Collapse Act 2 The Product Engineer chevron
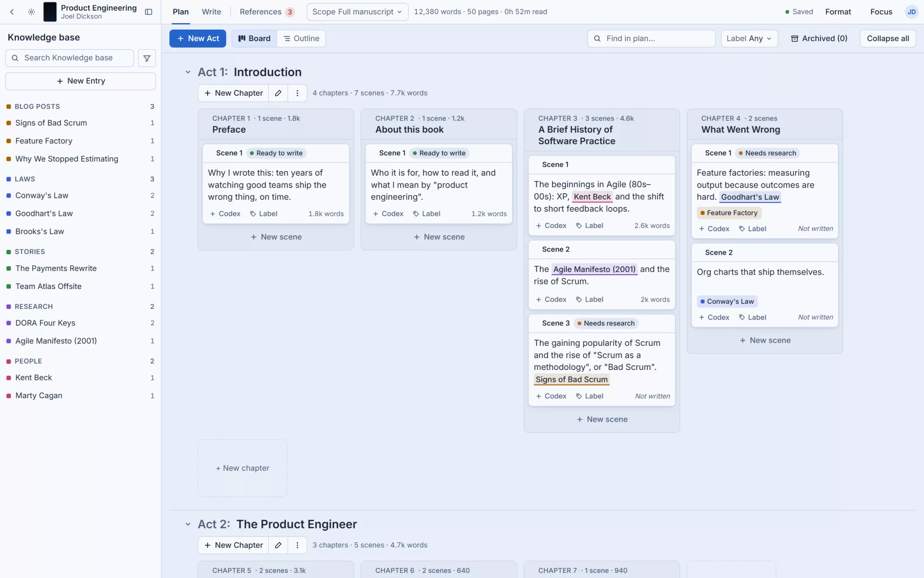 [188, 524]
